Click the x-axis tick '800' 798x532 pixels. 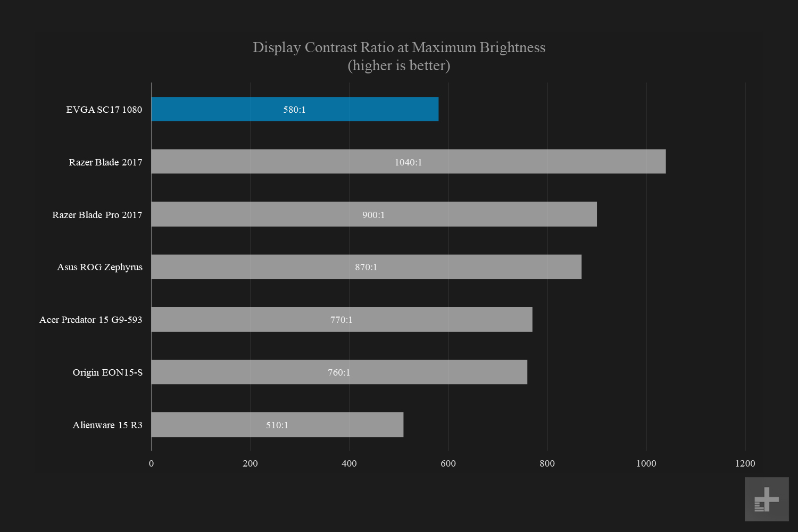[547, 463]
